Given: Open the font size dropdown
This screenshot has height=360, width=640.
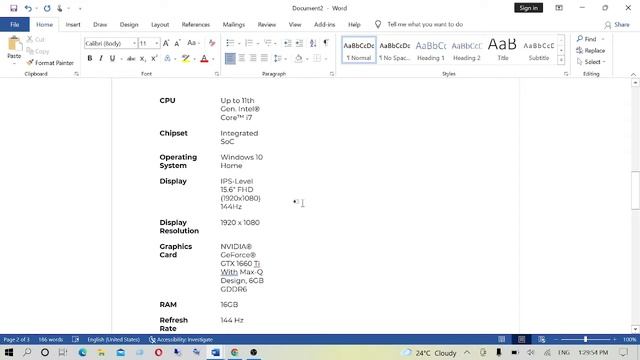Looking at the screenshot, I should click(157, 43).
